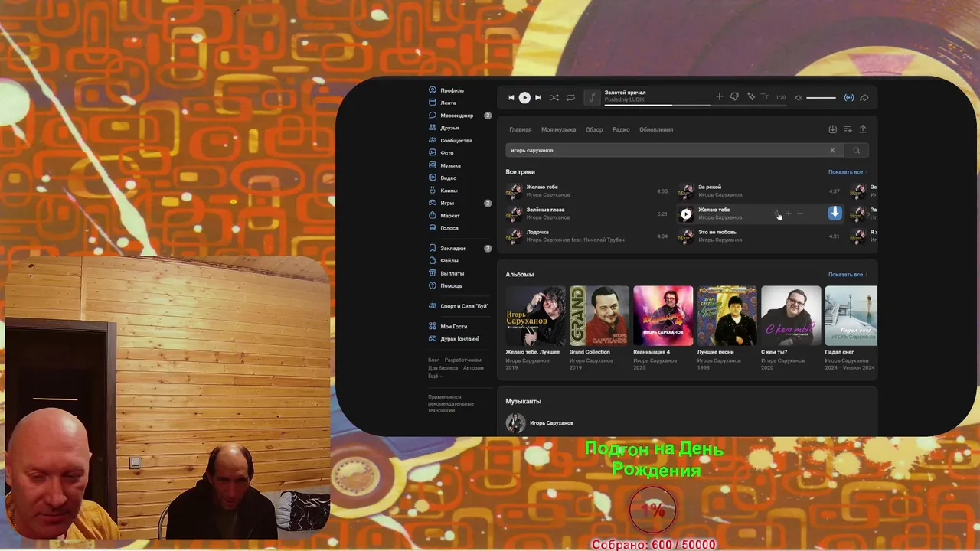Image resolution: width=980 pixels, height=551 pixels.
Task: Click play overlay on highlighted Желаю тебе cover
Action: 686,214
